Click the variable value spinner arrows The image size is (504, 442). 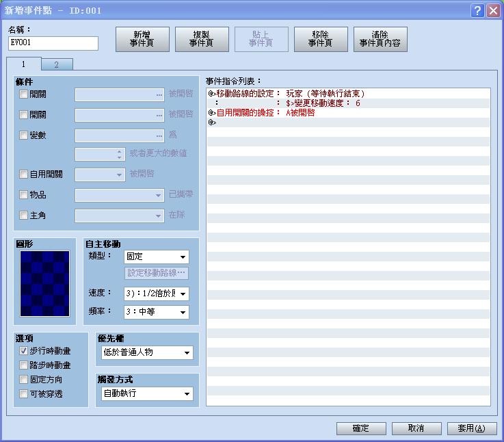[119, 154]
